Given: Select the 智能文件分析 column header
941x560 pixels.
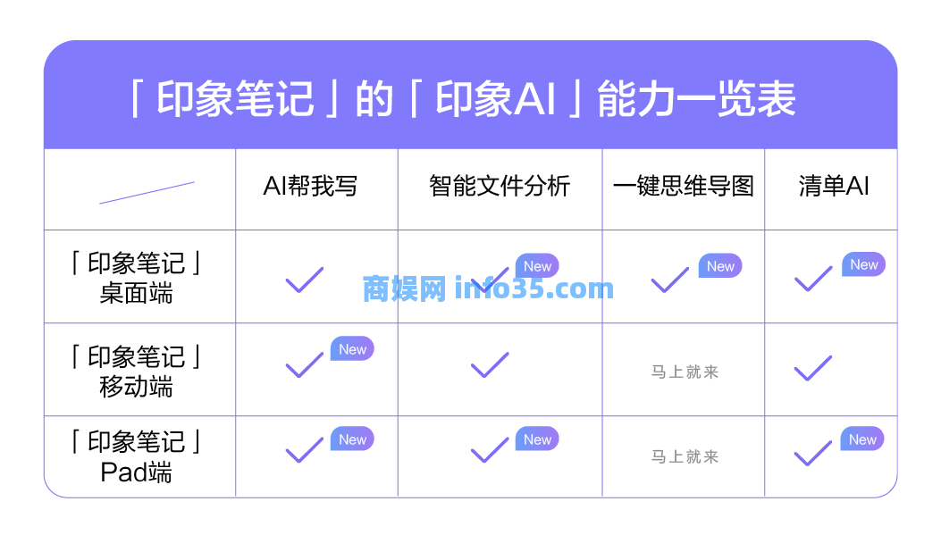Looking at the screenshot, I should tap(500, 186).
